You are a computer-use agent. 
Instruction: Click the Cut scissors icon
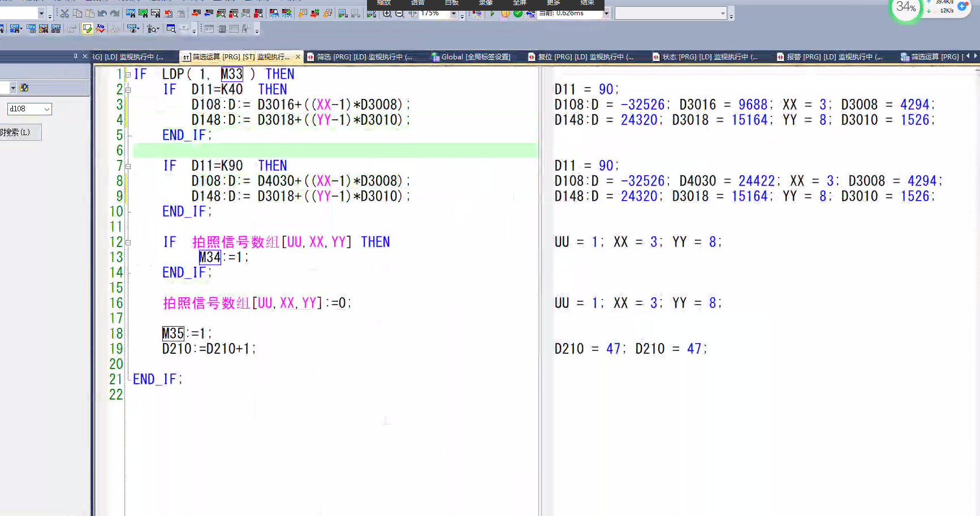64,13
